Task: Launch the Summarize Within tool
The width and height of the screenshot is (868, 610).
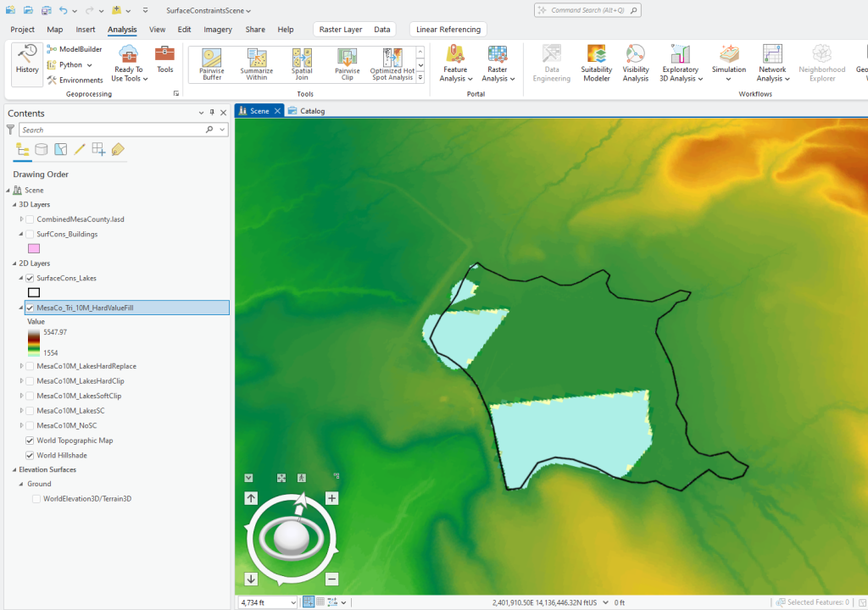Action: (x=256, y=64)
